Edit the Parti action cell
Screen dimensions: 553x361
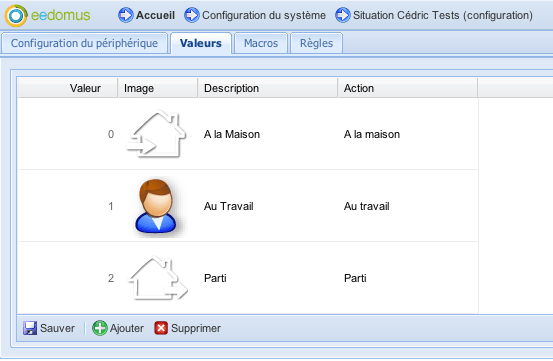408,278
